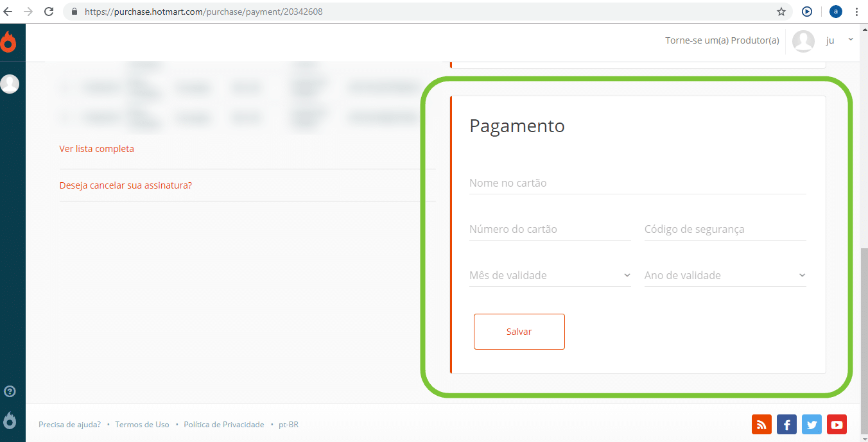Open the sidebar user profile avatar
Screen dimensions: 868x442
pos(10,84)
